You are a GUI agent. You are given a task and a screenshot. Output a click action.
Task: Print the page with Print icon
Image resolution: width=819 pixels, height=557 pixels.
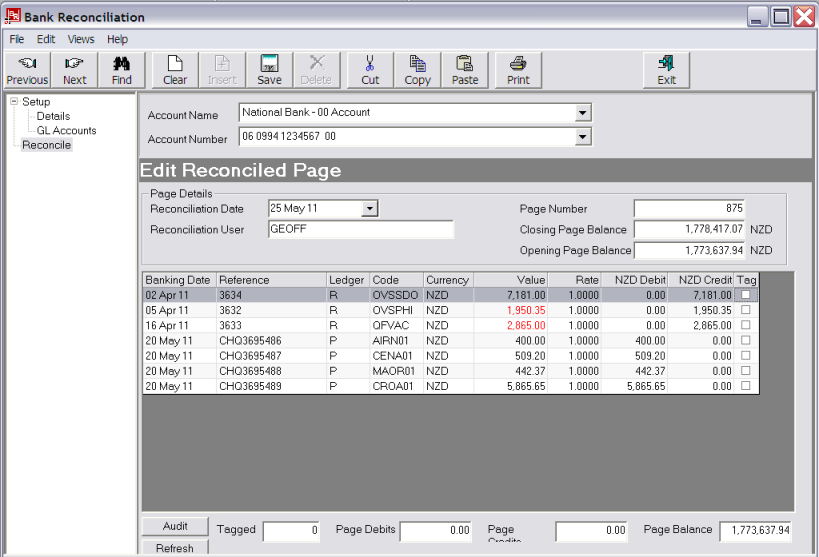518,70
